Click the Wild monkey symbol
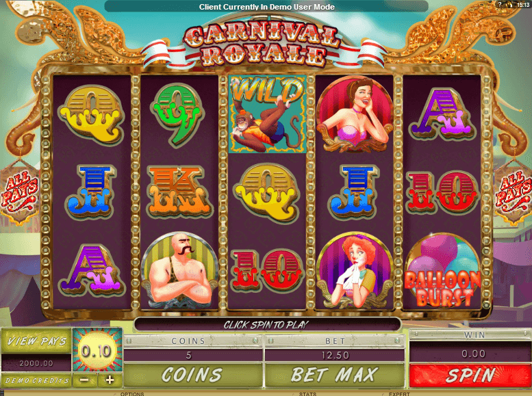532x396 pixels. click(267, 114)
